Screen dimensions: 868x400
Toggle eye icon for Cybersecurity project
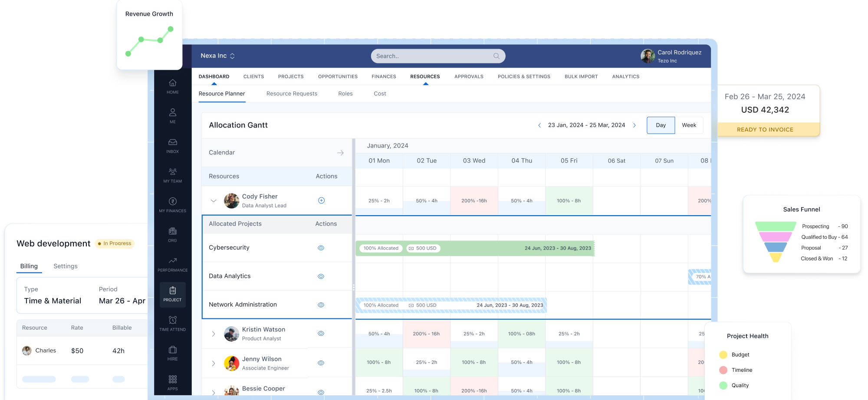(321, 248)
